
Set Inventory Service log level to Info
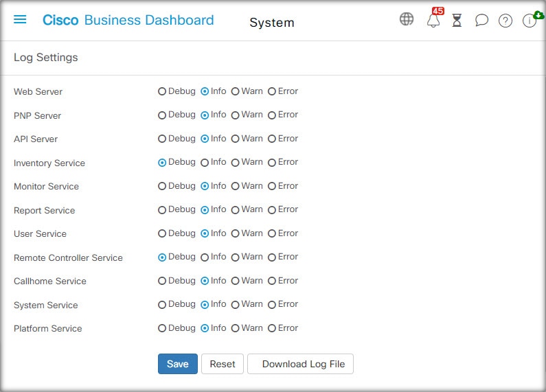click(x=205, y=162)
